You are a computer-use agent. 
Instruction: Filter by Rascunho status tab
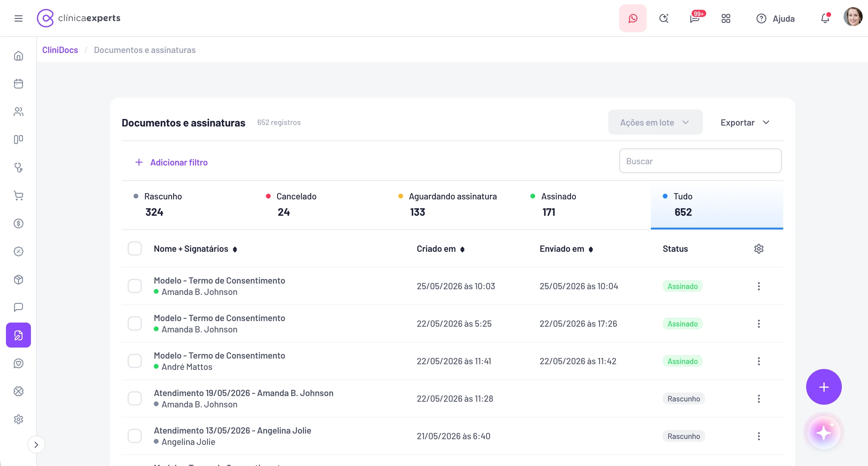point(188,205)
